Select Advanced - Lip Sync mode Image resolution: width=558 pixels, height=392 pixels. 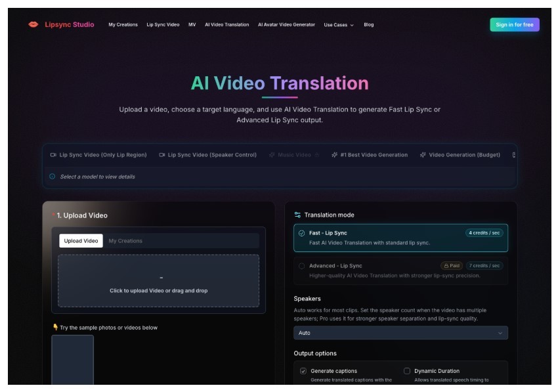[x=400, y=271]
